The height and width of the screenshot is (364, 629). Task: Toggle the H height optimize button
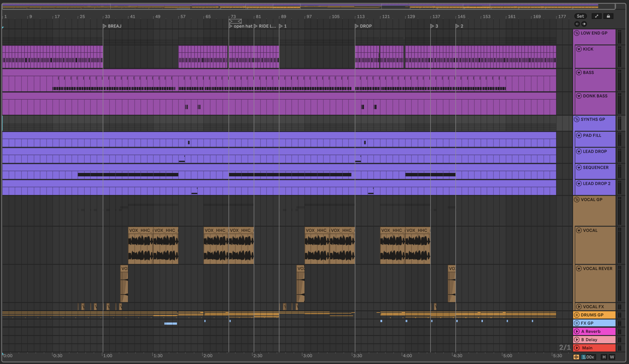tap(604, 357)
